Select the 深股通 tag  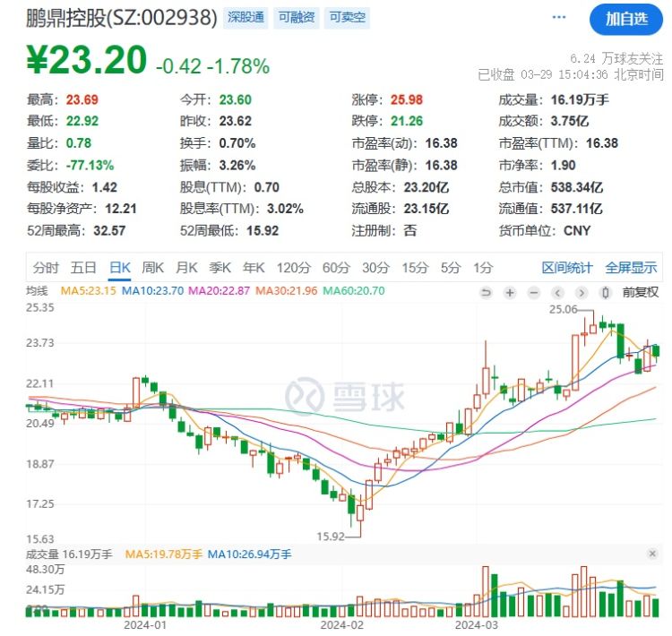coord(246,18)
